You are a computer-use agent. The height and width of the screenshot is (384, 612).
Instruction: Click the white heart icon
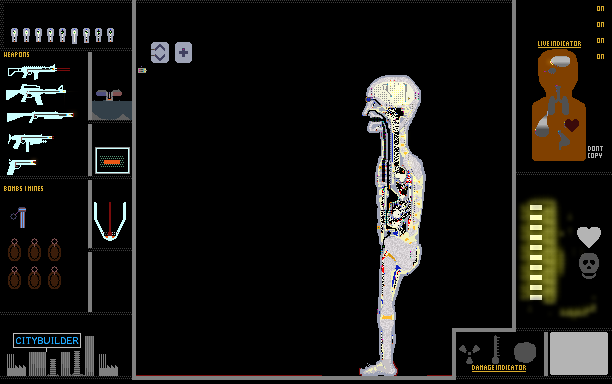(589, 237)
